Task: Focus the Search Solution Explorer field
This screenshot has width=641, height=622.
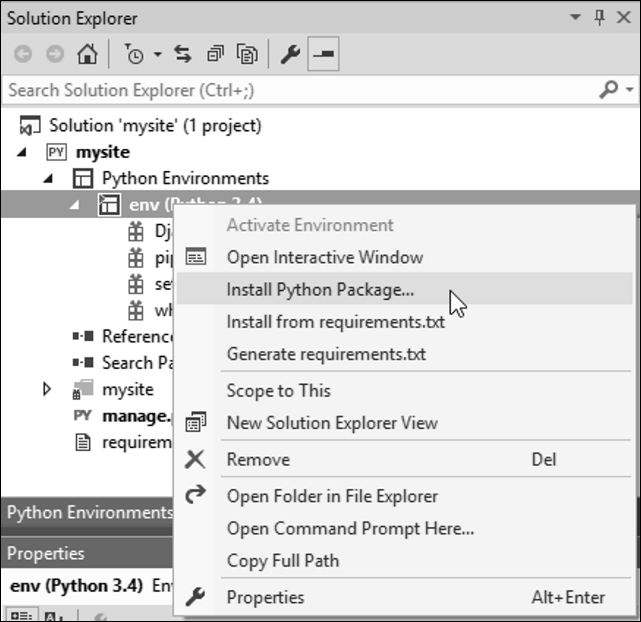Action: pyautogui.click(x=301, y=90)
